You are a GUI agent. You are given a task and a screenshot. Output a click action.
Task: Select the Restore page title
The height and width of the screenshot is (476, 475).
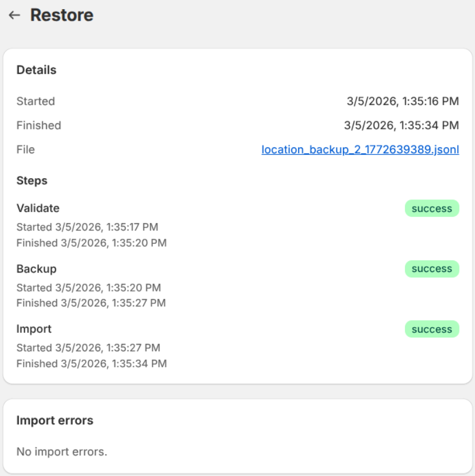(x=61, y=16)
